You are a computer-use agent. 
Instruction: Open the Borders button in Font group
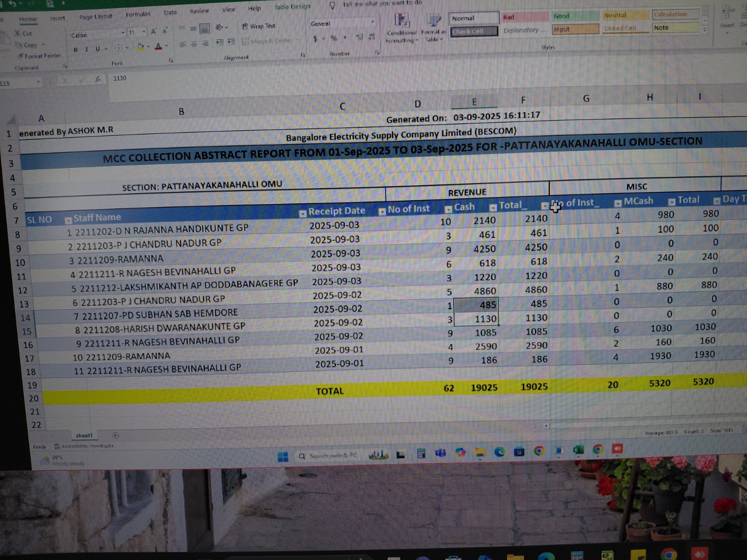pyautogui.click(x=120, y=48)
